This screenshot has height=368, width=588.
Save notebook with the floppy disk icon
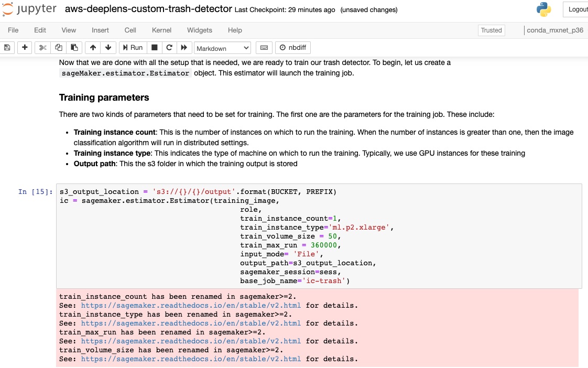point(7,48)
